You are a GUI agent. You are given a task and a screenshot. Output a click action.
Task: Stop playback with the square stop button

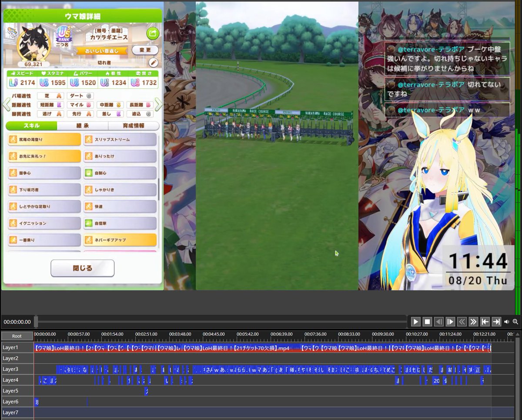click(x=427, y=322)
